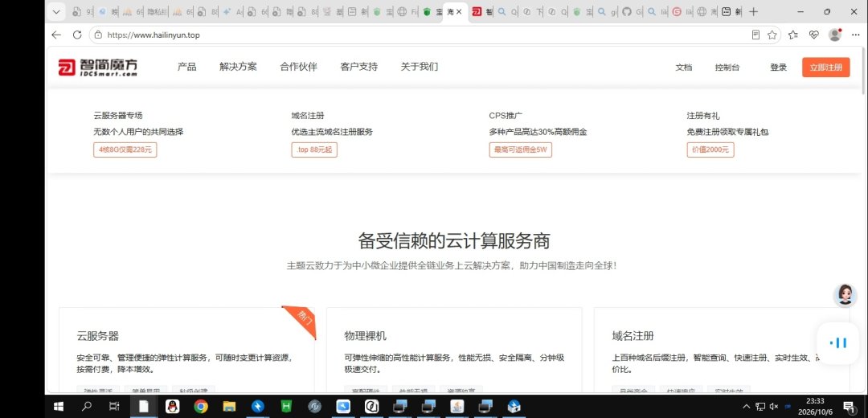Click the 登录 login link
868x418 pixels.
pyautogui.click(x=778, y=68)
